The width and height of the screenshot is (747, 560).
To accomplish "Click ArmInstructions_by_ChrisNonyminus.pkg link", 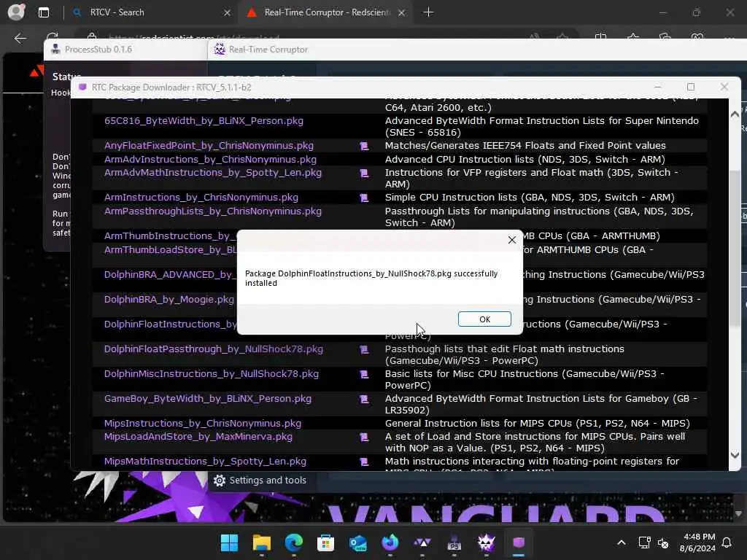I will pos(201,198).
